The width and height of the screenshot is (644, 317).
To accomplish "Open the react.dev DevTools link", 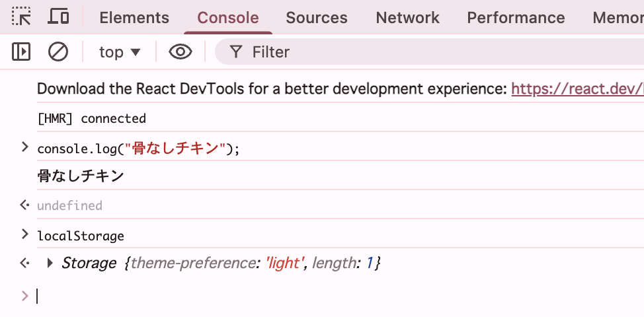I will pyautogui.click(x=577, y=88).
